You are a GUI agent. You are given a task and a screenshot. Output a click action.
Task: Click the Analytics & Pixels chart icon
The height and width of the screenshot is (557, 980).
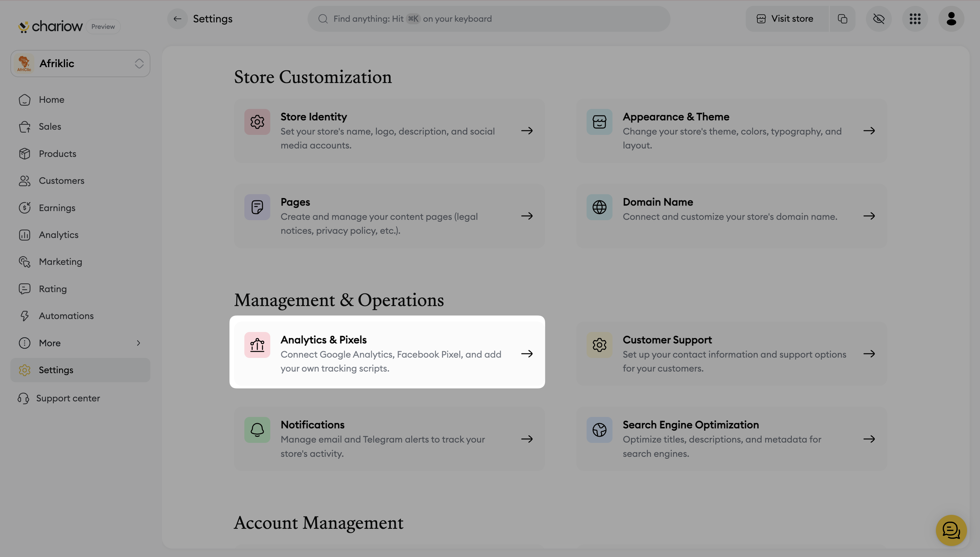257,345
